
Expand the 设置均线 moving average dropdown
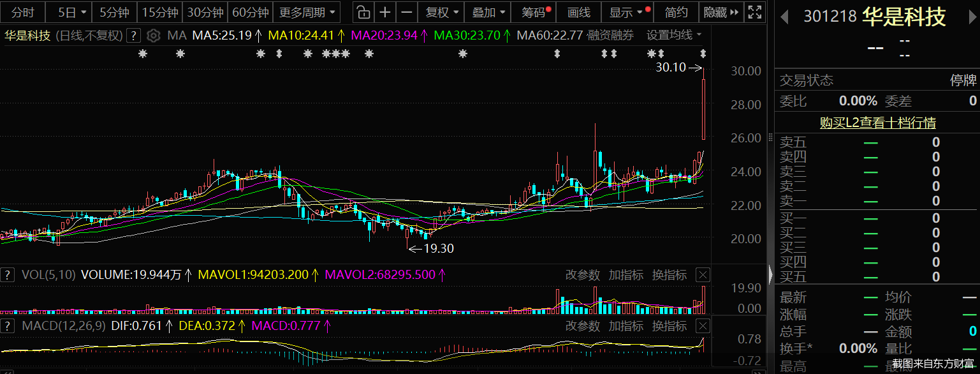pyautogui.click(x=674, y=35)
